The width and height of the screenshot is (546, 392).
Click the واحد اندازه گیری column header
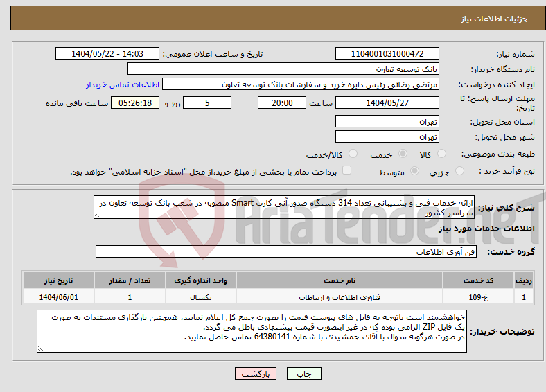coord(201,280)
